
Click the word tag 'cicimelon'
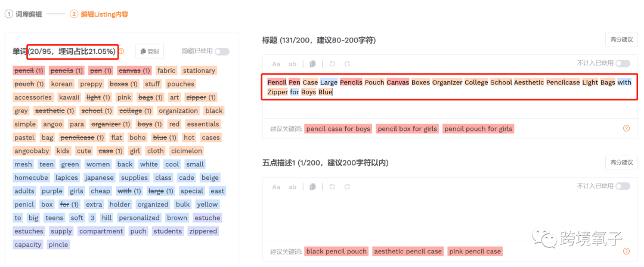187,151
